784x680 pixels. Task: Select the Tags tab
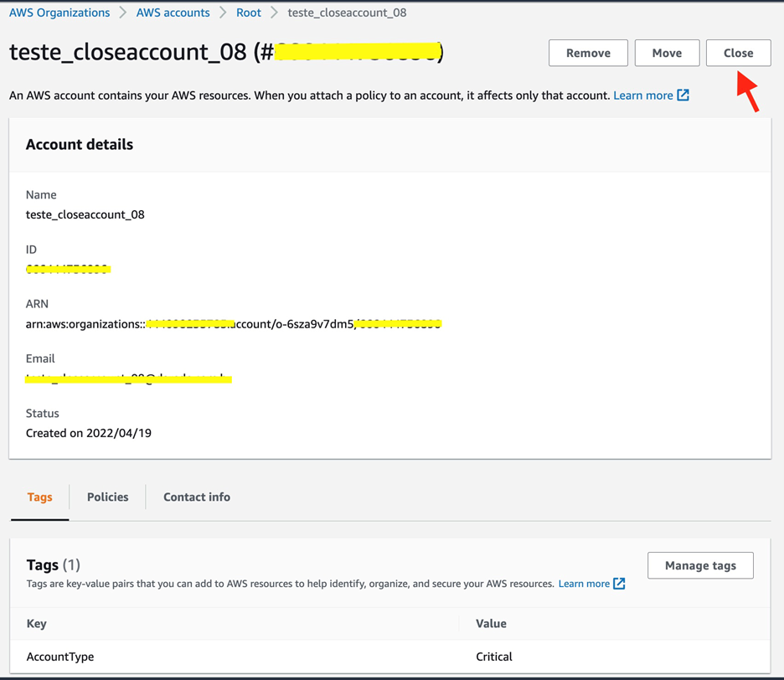tap(40, 497)
